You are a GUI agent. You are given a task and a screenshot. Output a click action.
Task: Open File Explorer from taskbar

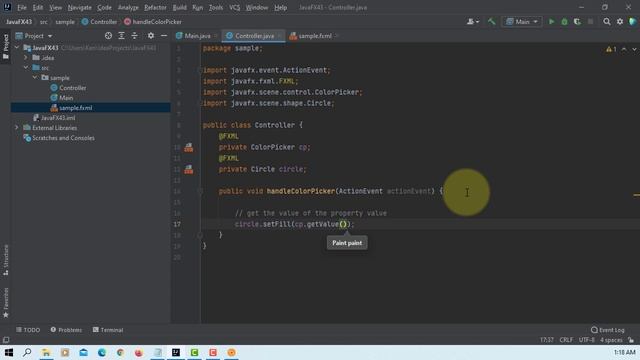coord(46,352)
